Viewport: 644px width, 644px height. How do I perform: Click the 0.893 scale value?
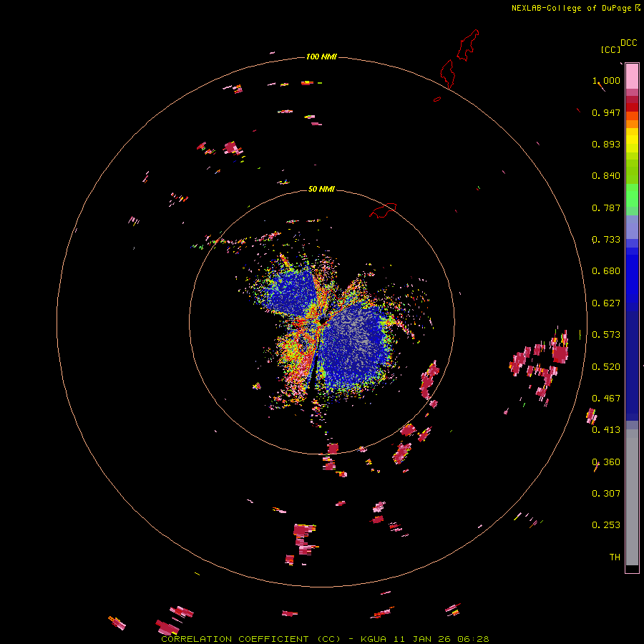[x=606, y=144]
